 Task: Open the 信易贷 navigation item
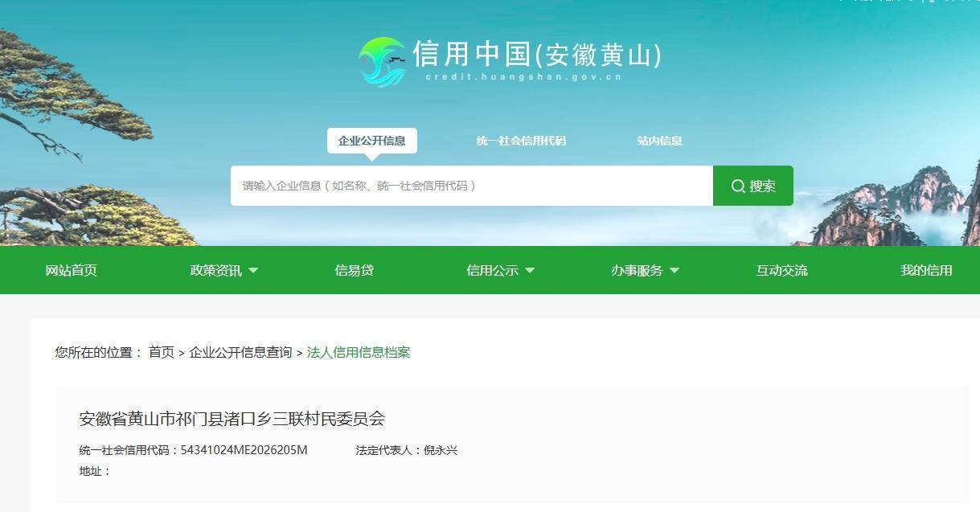click(355, 271)
